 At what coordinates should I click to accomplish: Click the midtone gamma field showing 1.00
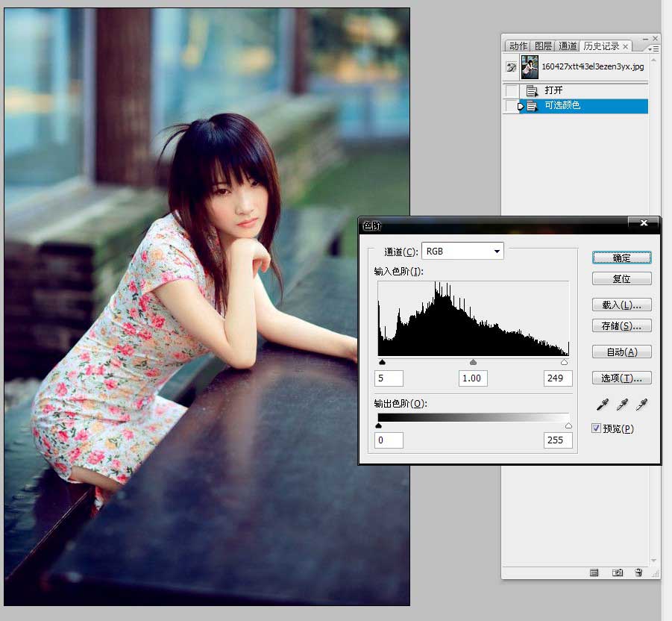click(473, 378)
